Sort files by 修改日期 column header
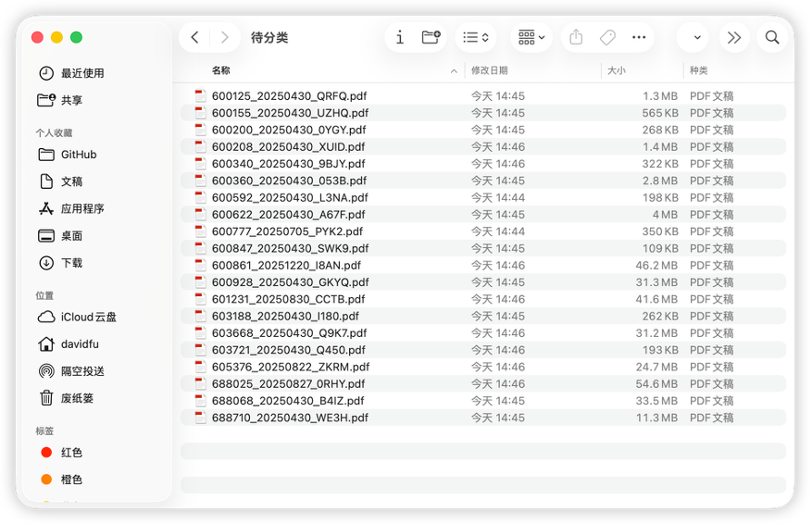 489,70
